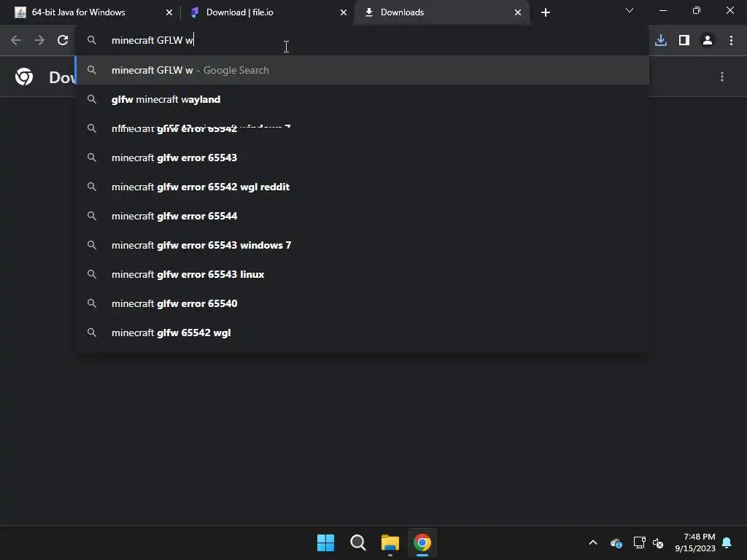This screenshot has width=747, height=560.
Task: Open the Downloads page more actions menu
Action: [722, 77]
